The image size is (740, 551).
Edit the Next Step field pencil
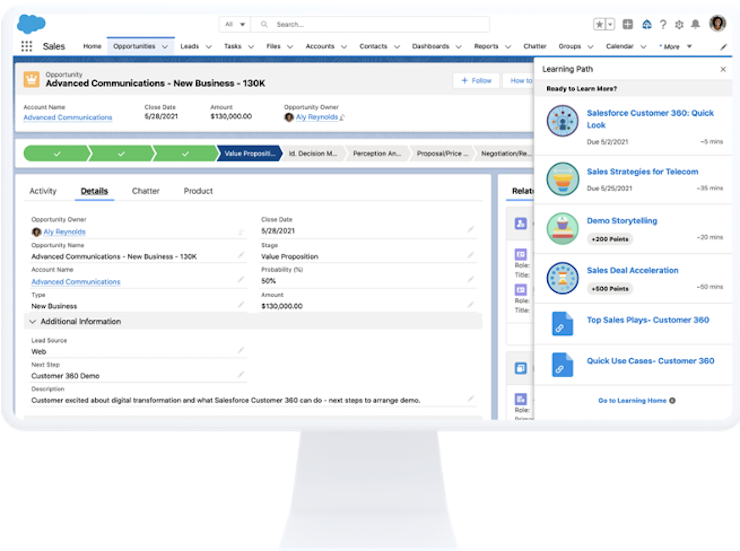[x=241, y=375]
